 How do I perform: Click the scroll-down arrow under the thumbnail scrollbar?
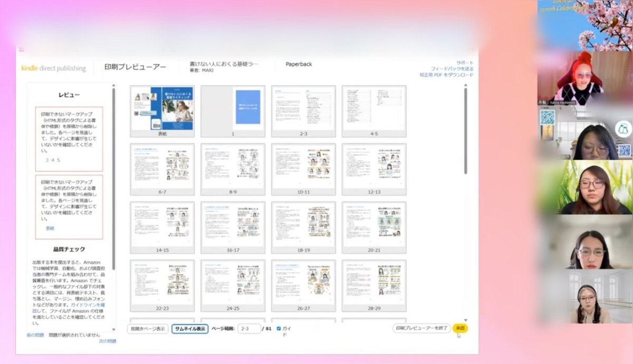tap(465, 320)
